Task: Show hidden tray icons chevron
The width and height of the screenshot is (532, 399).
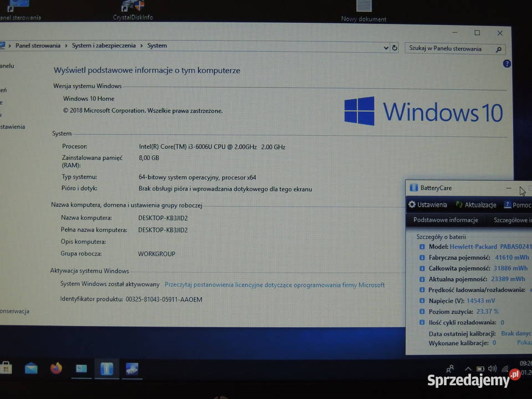Action: (468, 369)
